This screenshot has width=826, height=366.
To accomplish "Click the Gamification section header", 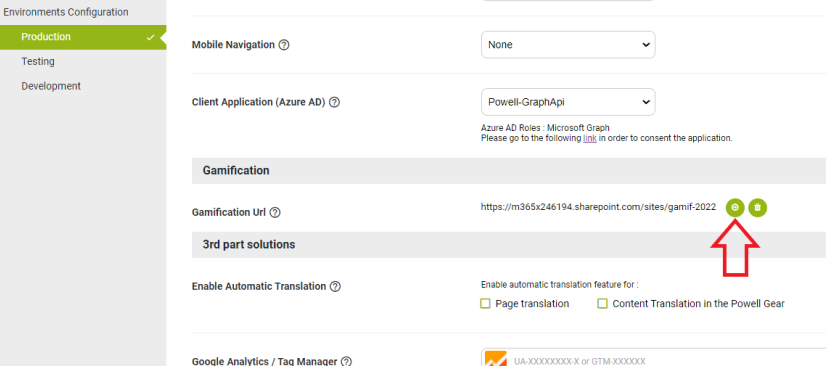I will click(x=509, y=171).
